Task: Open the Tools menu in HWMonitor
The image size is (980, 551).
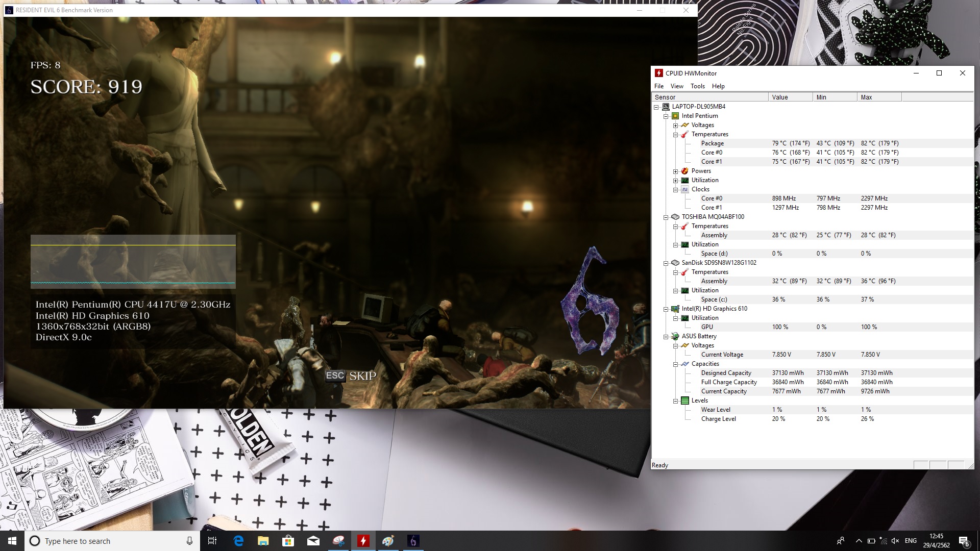Action: point(697,86)
